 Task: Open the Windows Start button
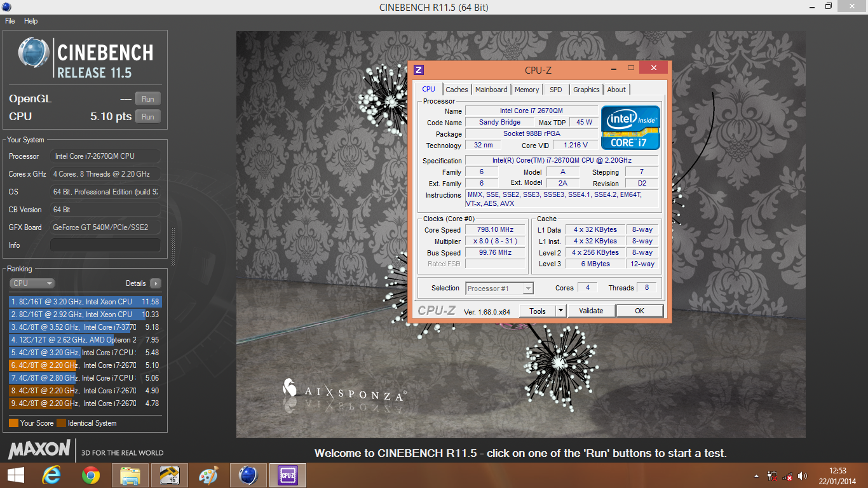15,475
